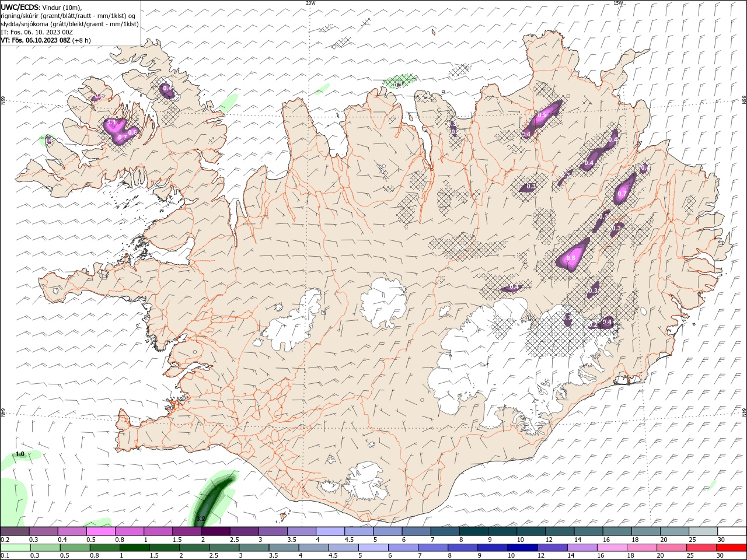Click the purple-row swatch labeled 0.8
The width and height of the screenshot is (747, 560).
(x=130, y=531)
